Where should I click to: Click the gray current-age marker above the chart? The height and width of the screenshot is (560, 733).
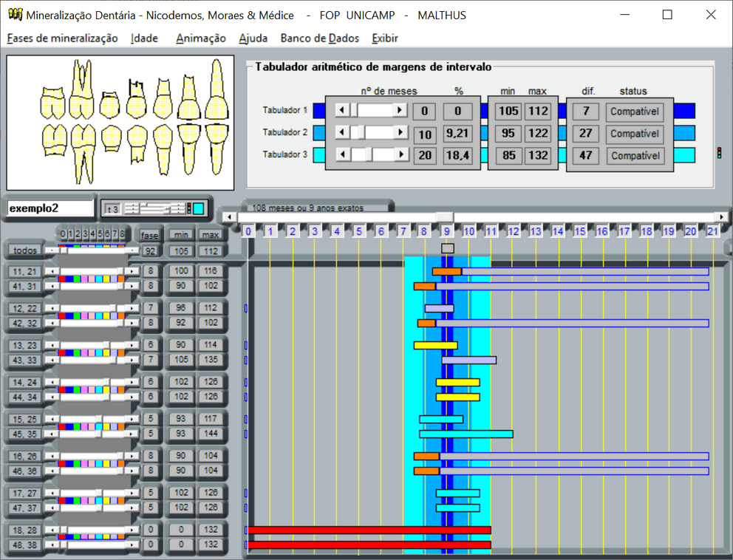click(x=447, y=248)
